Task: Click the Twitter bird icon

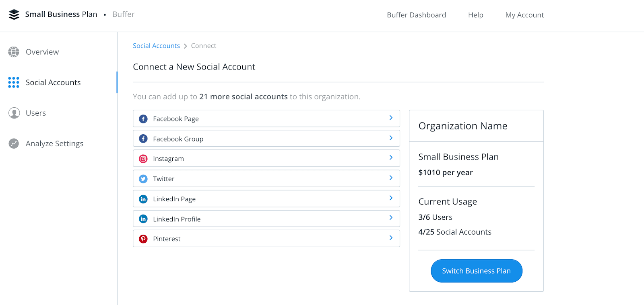Action: click(143, 179)
